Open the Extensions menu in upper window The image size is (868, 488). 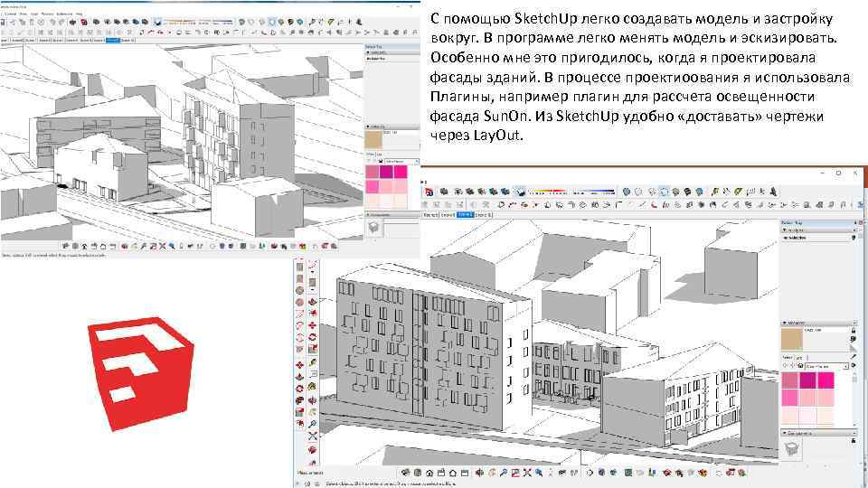[x=64, y=14]
